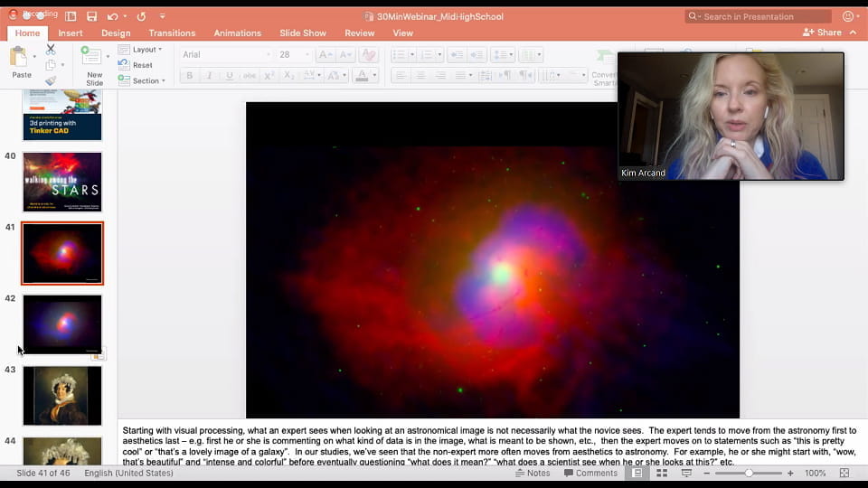Open the Font Color dropdown arrow

tap(374, 75)
